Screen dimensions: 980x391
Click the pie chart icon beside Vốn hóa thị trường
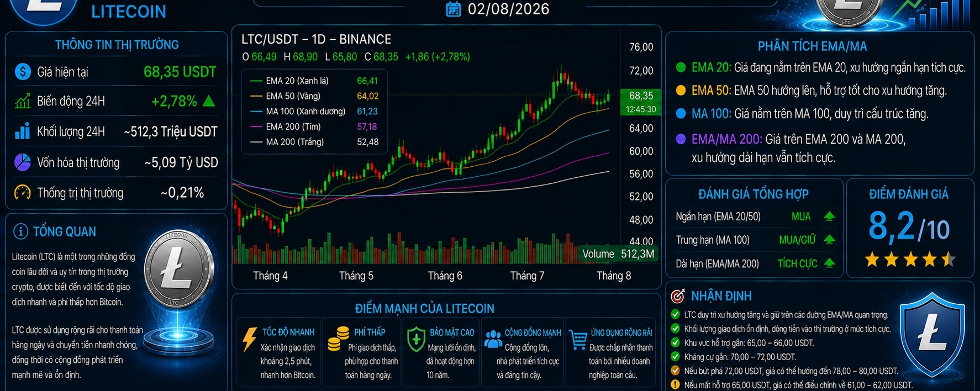pos(23,162)
